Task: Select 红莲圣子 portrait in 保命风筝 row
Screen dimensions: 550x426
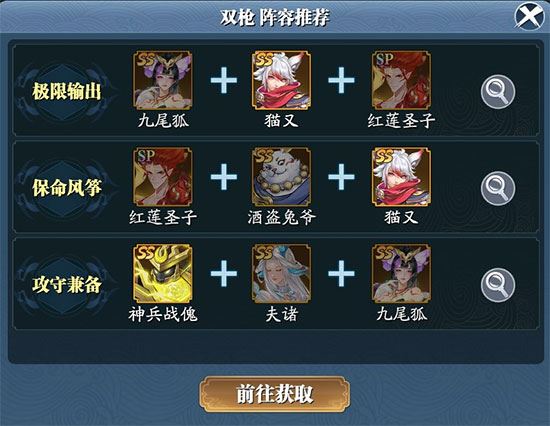Action: click(162, 177)
